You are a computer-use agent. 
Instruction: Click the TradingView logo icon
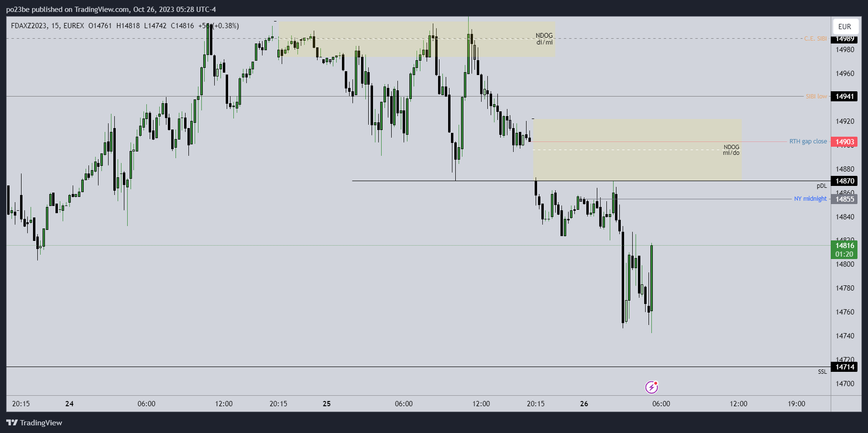tap(12, 422)
